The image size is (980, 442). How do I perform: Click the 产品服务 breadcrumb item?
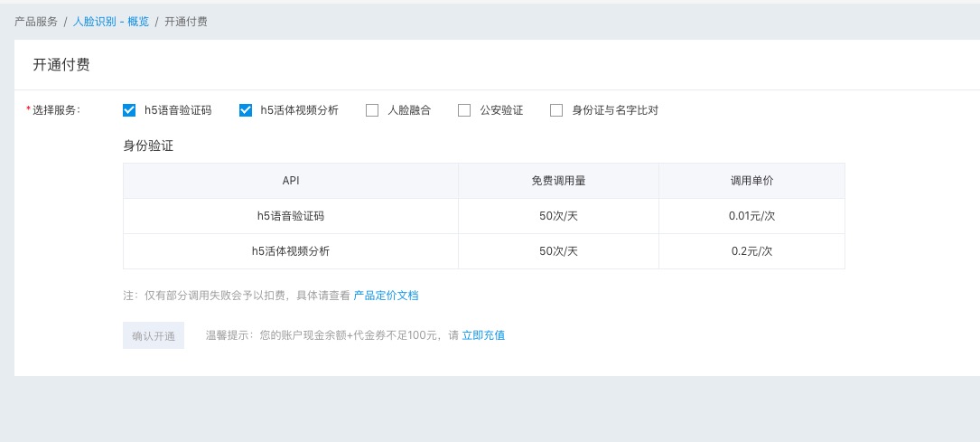point(36,21)
